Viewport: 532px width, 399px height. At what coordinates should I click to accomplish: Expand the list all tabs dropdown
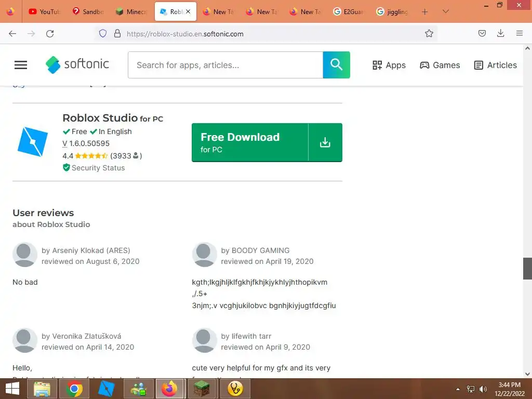pyautogui.click(x=445, y=11)
